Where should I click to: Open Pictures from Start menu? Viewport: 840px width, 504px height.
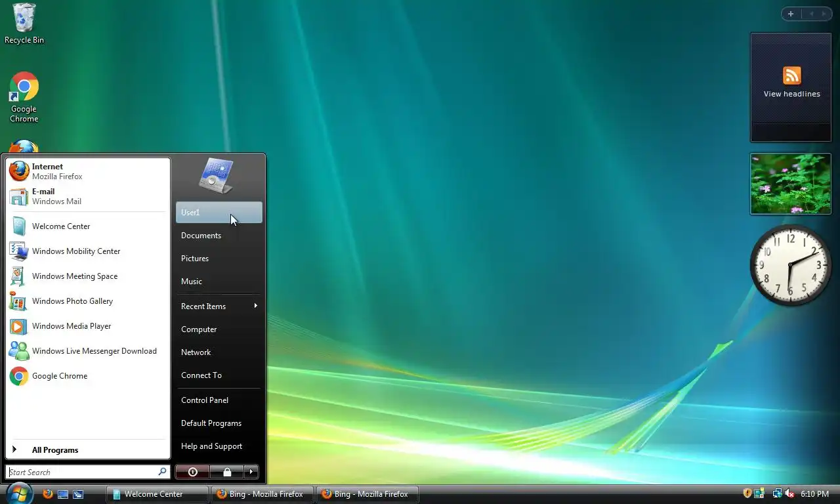[x=219, y=259]
